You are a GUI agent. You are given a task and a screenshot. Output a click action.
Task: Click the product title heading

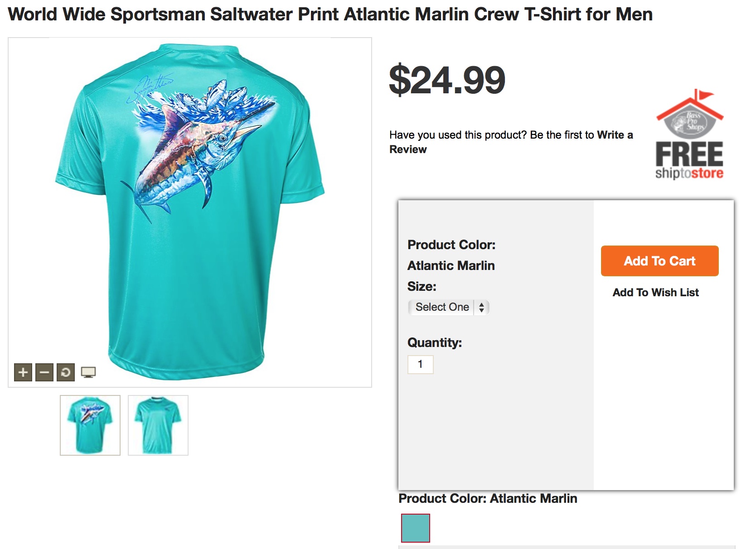pyautogui.click(x=330, y=14)
